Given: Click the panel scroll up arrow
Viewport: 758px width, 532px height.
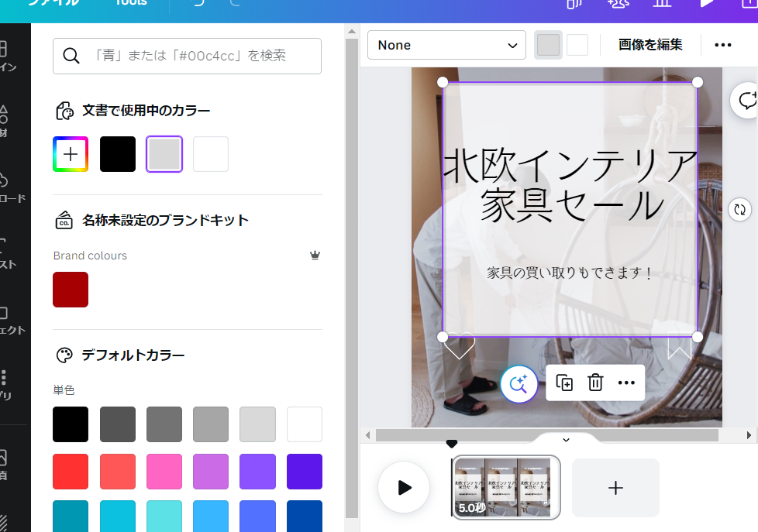Looking at the screenshot, I should coord(352,32).
